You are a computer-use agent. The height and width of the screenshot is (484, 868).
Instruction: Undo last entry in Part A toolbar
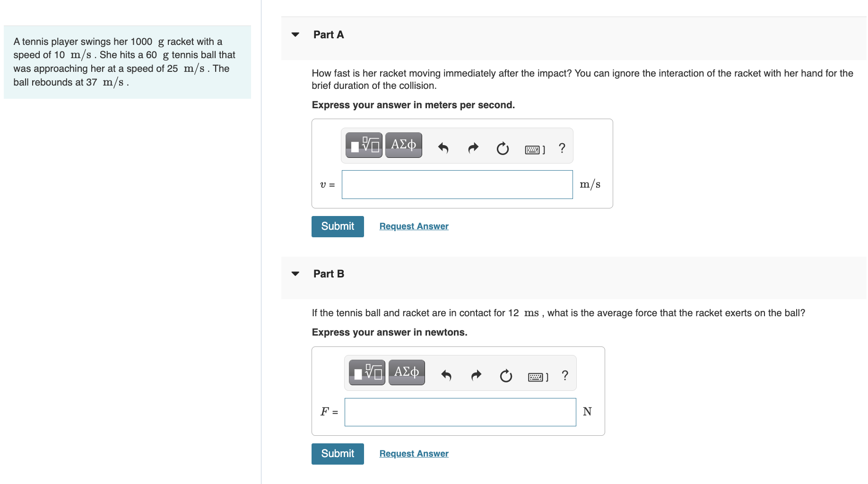[x=443, y=148]
